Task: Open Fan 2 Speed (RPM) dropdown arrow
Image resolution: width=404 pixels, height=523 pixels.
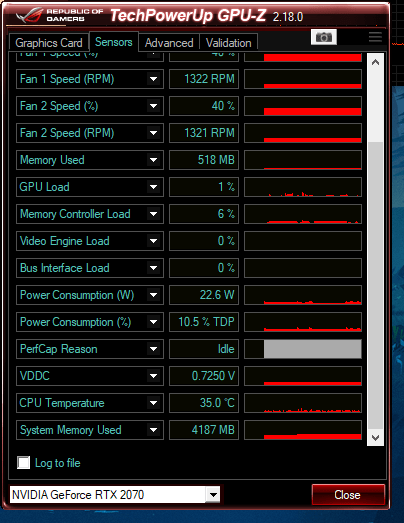Action: pos(153,133)
